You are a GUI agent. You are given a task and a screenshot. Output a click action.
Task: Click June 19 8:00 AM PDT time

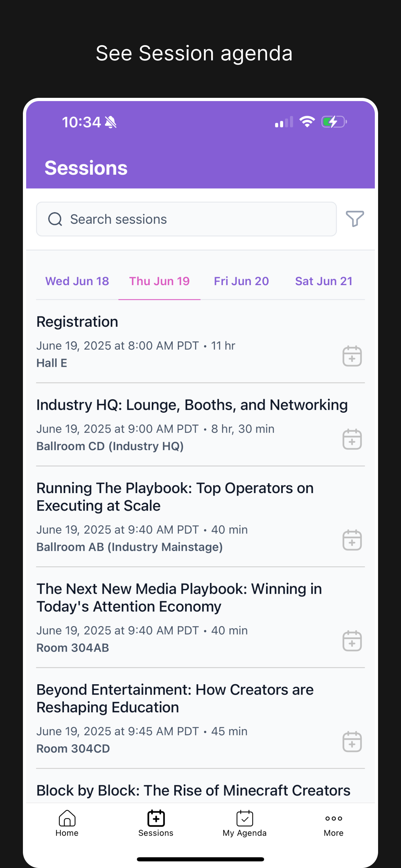[x=118, y=346]
